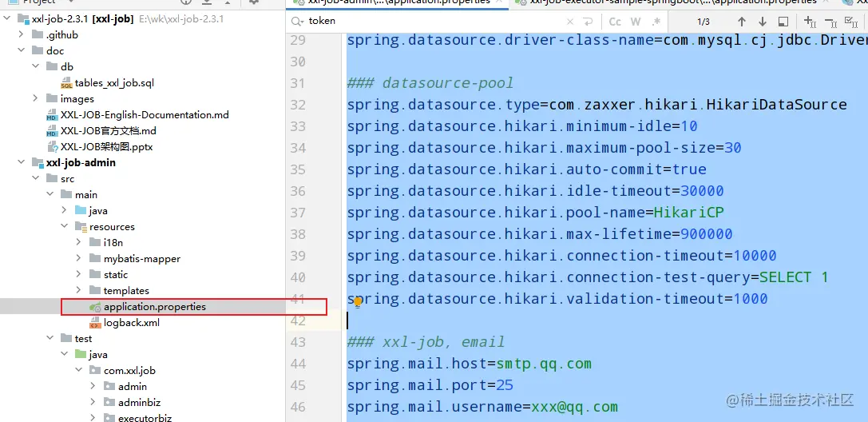Expand the admin package

coord(93,387)
